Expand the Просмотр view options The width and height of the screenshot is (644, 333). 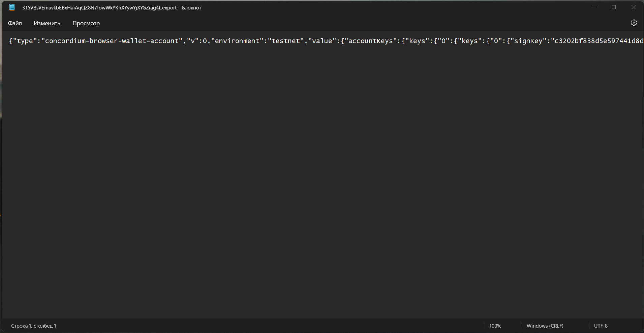(86, 23)
